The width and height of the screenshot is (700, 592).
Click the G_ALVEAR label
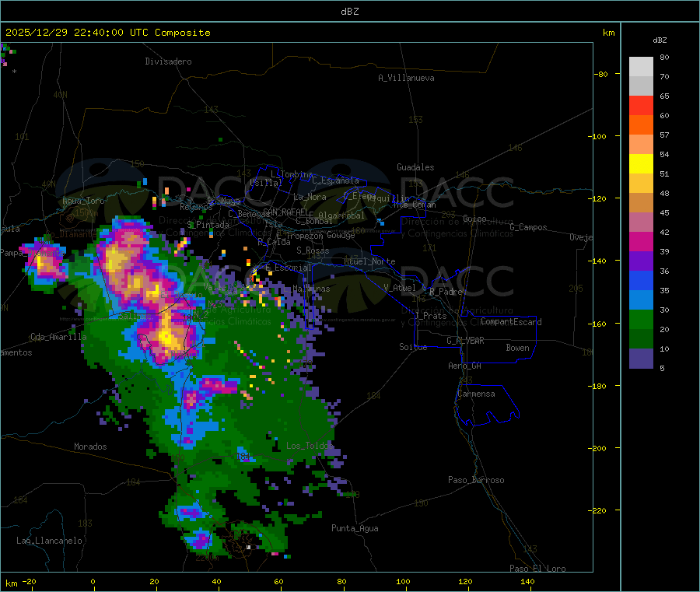(465, 341)
